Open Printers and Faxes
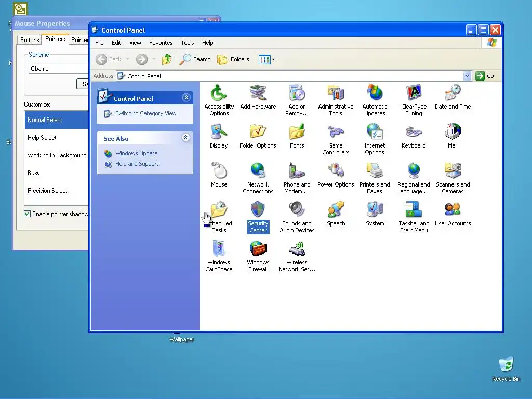The image size is (532, 399). point(375,179)
